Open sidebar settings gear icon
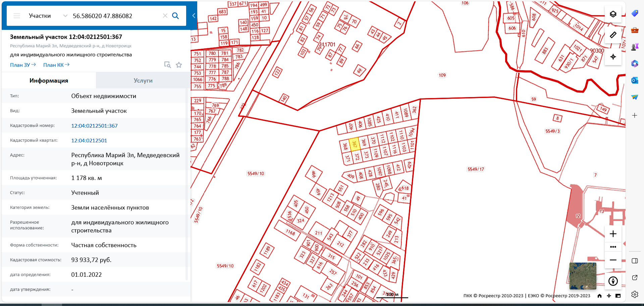The height and width of the screenshot is (306, 644). [635, 295]
